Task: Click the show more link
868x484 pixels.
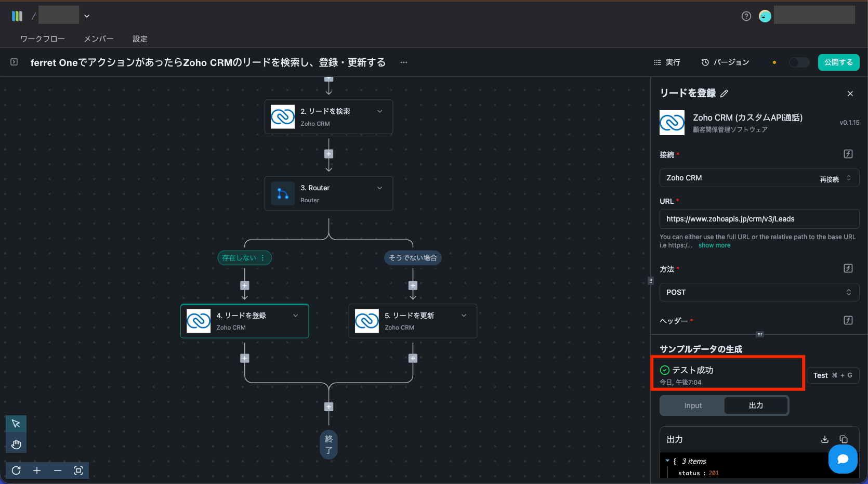Action: coord(714,245)
